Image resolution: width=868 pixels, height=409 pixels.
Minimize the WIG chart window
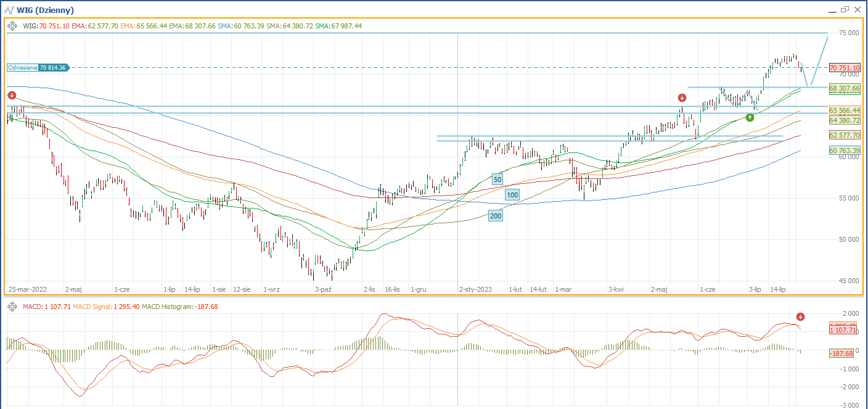[x=831, y=10]
